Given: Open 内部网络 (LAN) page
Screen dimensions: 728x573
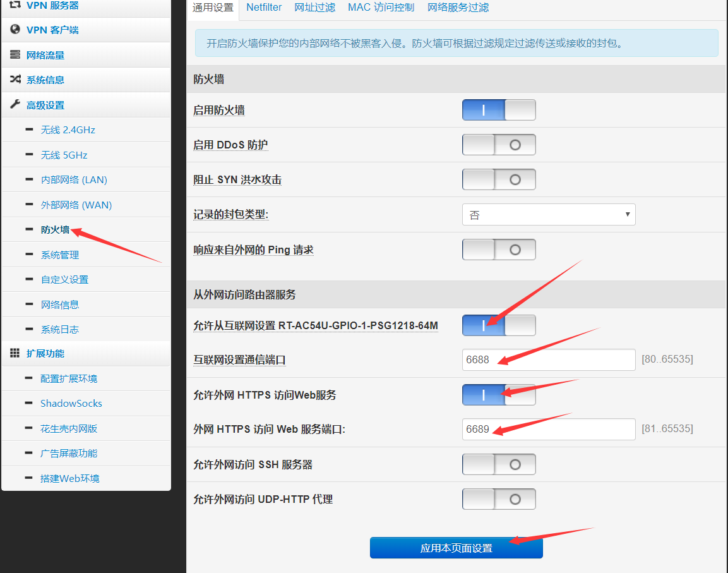Looking at the screenshot, I should pos(74,180).
